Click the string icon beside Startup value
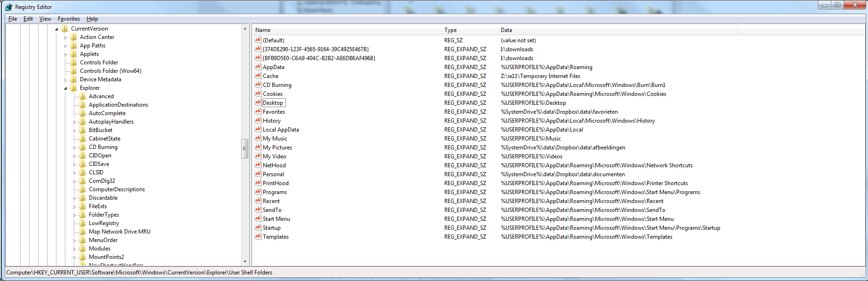This screenshot has width=868, height=281. click(x=258, y=227)
